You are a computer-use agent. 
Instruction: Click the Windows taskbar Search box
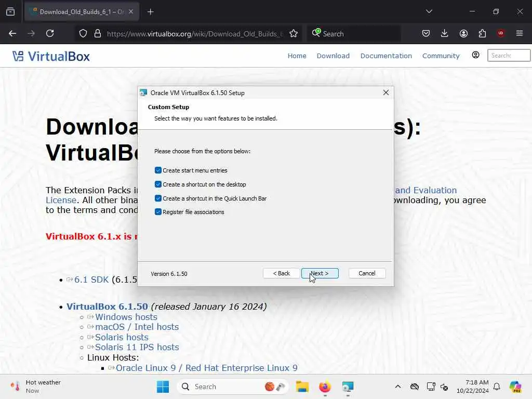[232, 387]
